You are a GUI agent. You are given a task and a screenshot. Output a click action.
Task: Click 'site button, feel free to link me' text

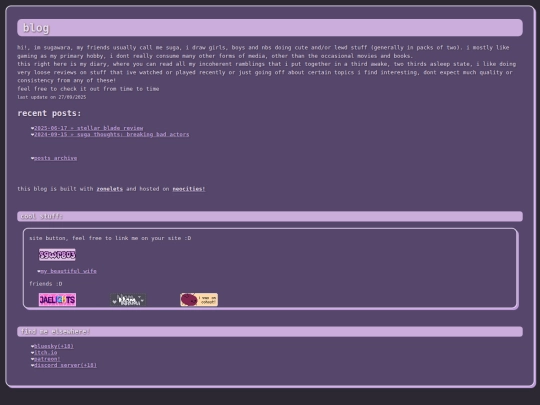(110, 238)
